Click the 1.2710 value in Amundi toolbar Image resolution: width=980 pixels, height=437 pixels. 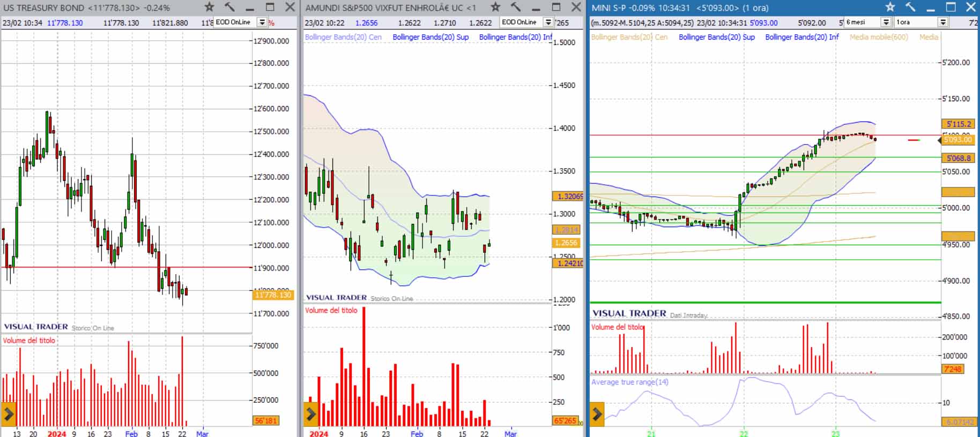[x=445, y=22]
